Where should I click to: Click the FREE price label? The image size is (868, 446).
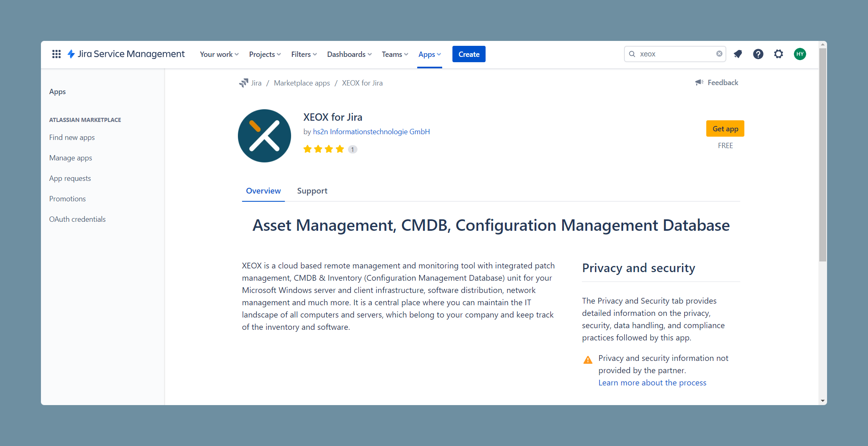tap(725, 146)
